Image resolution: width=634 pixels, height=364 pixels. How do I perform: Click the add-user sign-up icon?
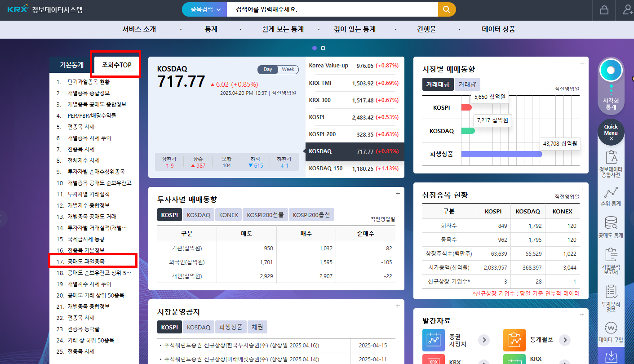pos(628,10)
